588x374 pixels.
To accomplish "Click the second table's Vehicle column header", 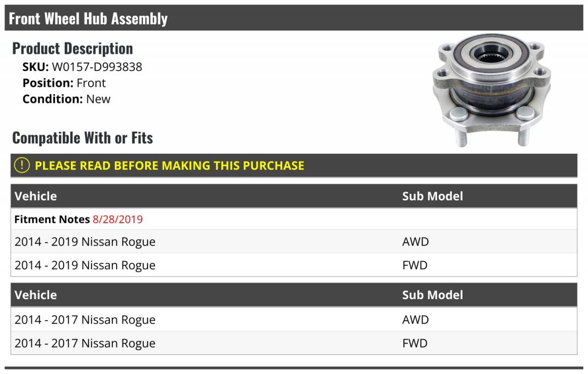I will [36, 295].
